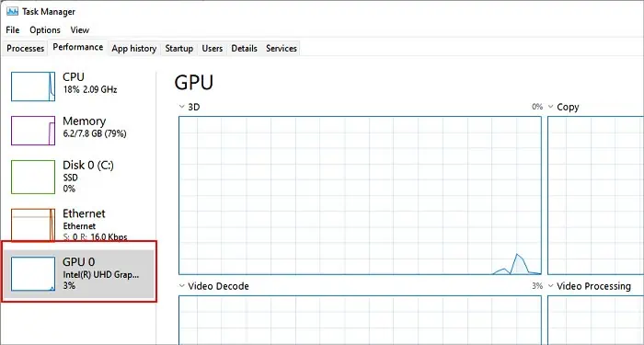Viewport: 644px width, 345px height.
Task: Click the Task Manager title bar icon
Action: point(12,11)
